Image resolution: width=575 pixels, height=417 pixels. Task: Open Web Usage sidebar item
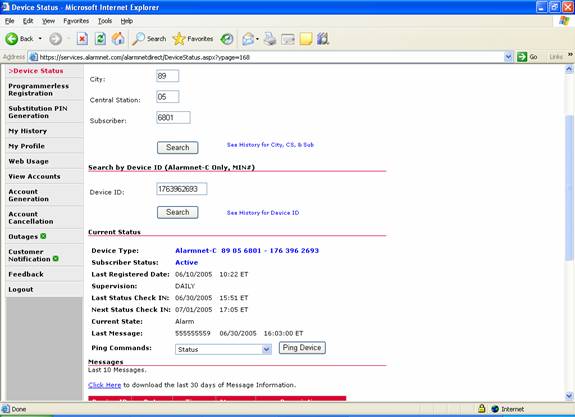coord(28,161)
